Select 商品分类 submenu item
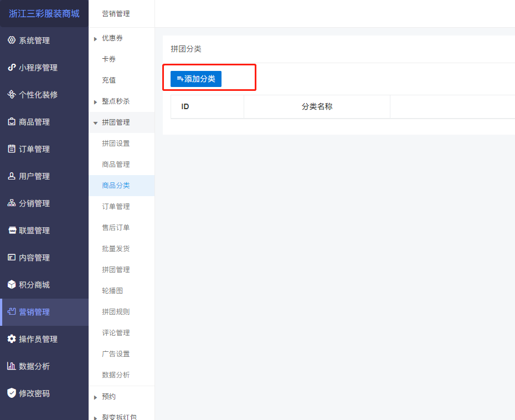Image resolution: width=515 pixels, height=420 pixels. click(121, 186)
